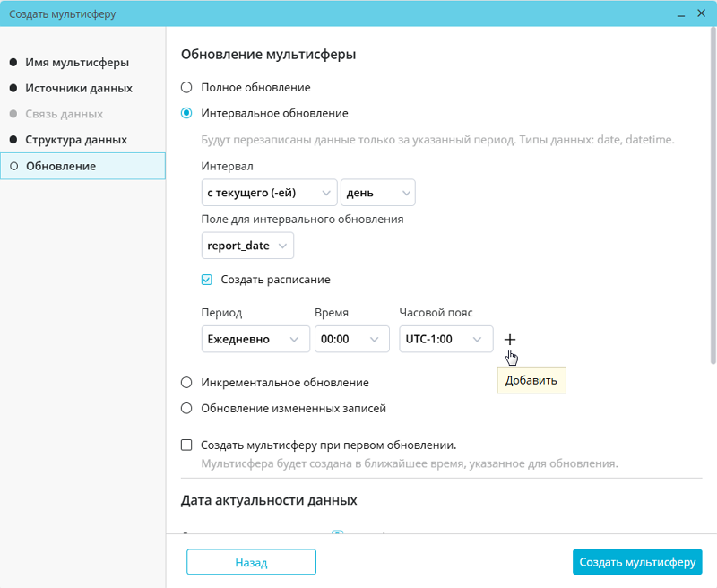The width and height of the screenshot is (717, 588).
Task: Open the Структура данных step
Action: tap(76, 140)
